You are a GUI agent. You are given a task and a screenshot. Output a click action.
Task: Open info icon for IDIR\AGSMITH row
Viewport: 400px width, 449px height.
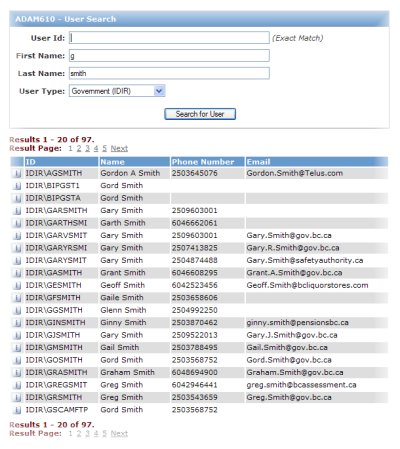tap(17, 173)
